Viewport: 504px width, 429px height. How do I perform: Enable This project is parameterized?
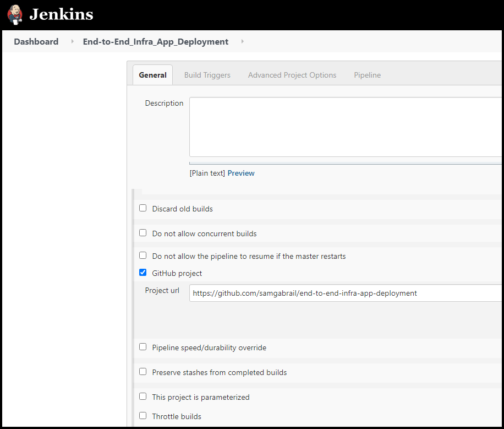[143, 396]
